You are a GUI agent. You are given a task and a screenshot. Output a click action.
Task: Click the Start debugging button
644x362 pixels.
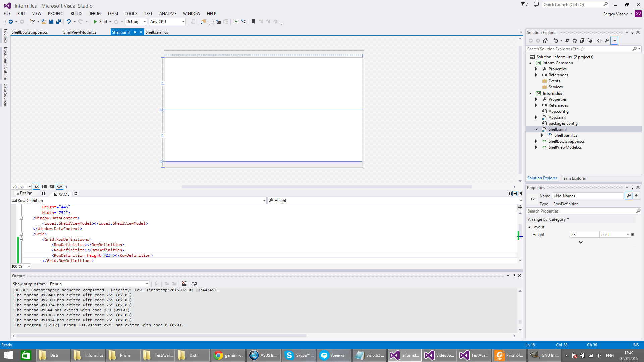click(100, 22)
